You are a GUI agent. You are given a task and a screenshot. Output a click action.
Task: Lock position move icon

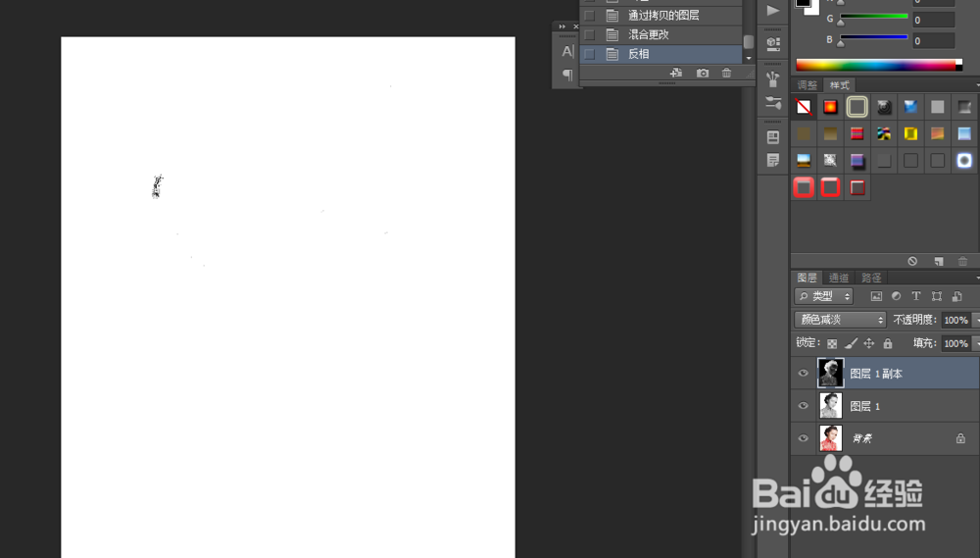[868, 343]
